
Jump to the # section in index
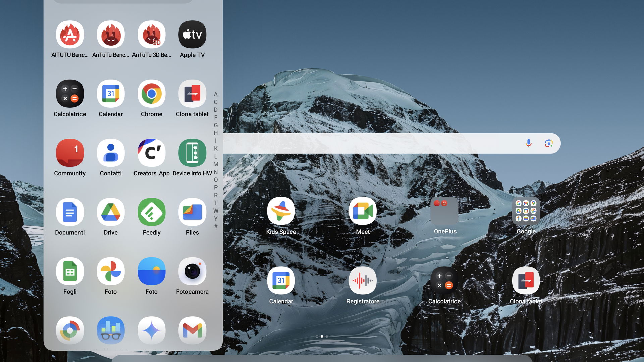point(216,226)
